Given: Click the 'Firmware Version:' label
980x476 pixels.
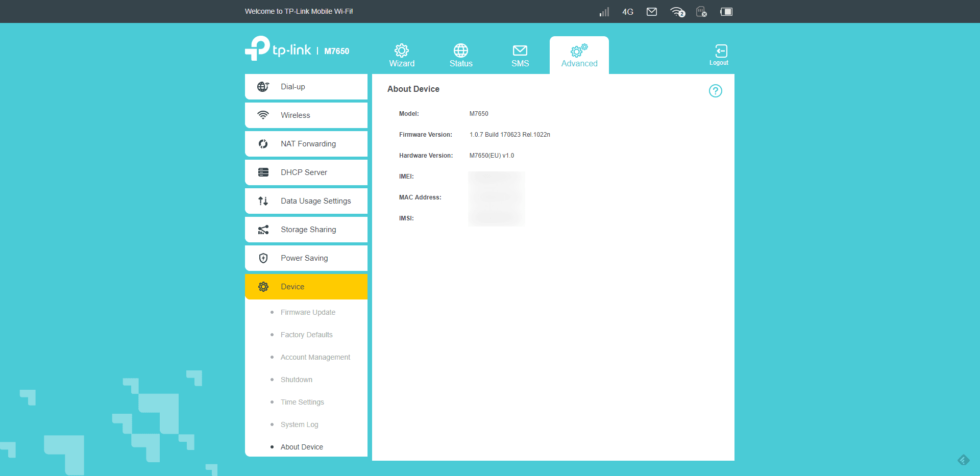Looking at the screenshot, I should [426, 135].
